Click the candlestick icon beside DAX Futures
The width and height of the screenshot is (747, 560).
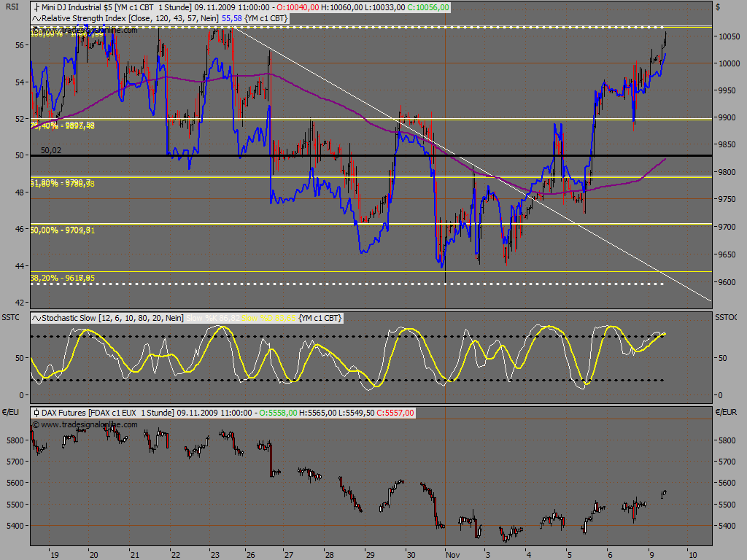point(36,413)
